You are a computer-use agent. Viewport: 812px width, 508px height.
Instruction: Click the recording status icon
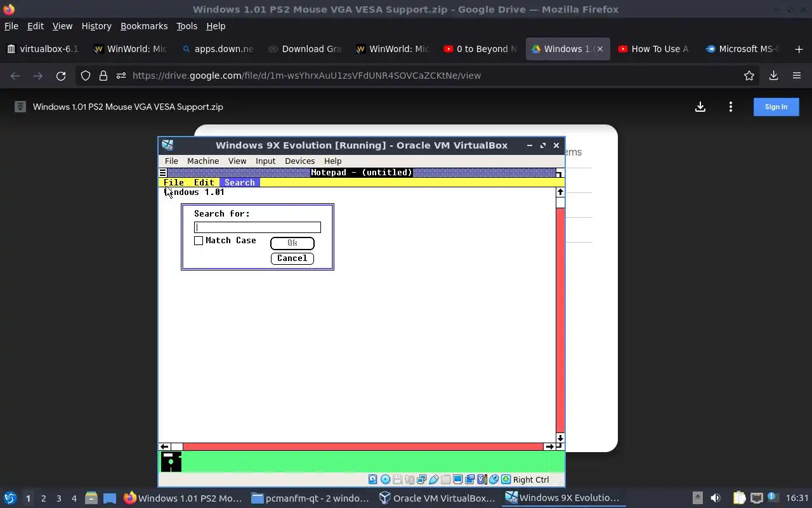click(469, 479)
